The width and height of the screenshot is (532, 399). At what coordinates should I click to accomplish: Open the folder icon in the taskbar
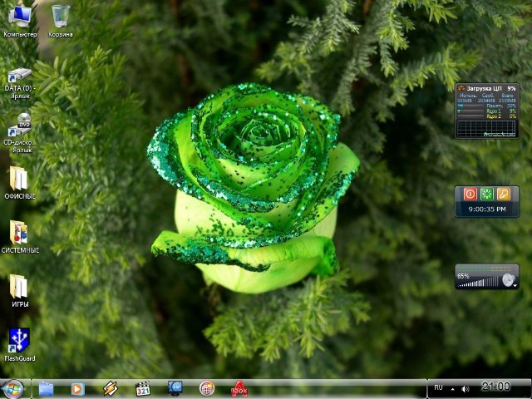[47, 388]
